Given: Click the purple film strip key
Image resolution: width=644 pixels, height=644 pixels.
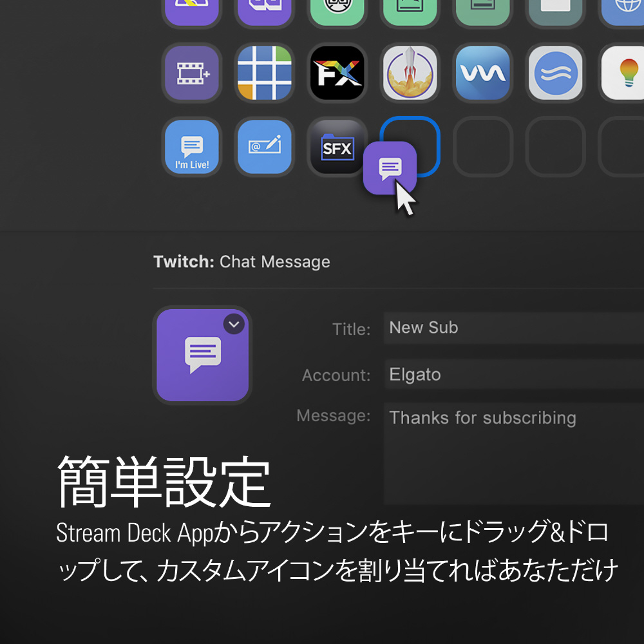Looking at the screenshot, I should 191,73.
